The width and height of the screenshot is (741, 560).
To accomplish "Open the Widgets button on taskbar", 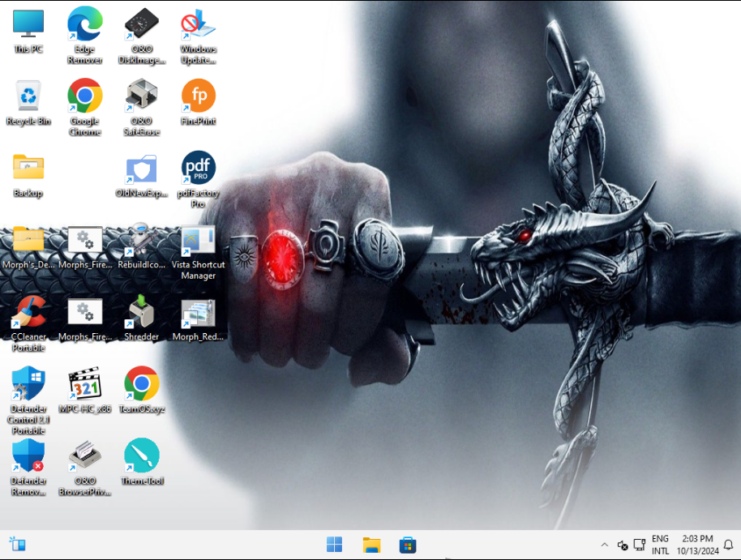I will pos(18,545).
